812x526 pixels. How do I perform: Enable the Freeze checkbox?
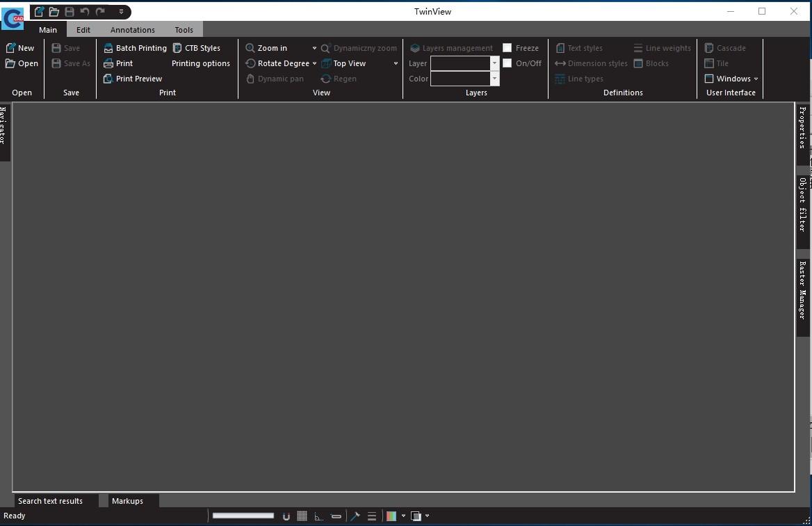(507, 48)
